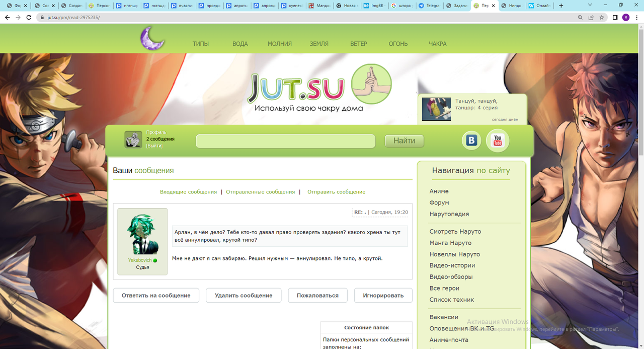Switch to the Персон browser tab
This screenshot has height=349, width=644.
(x=99, y=6)
